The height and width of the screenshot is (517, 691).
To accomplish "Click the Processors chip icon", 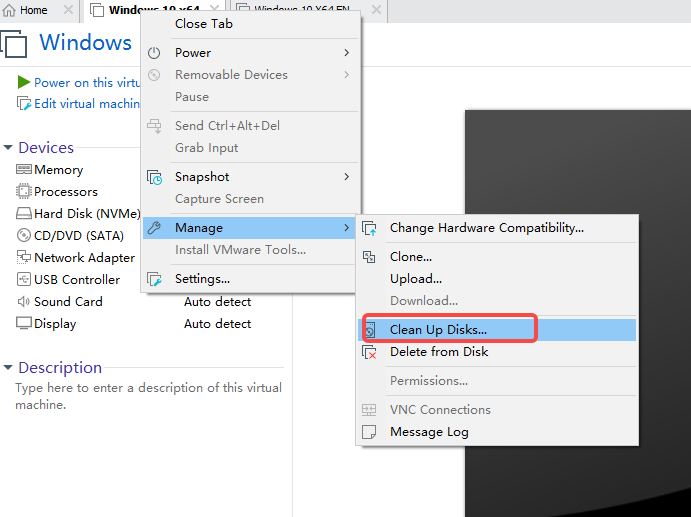I will click(23, 191).
